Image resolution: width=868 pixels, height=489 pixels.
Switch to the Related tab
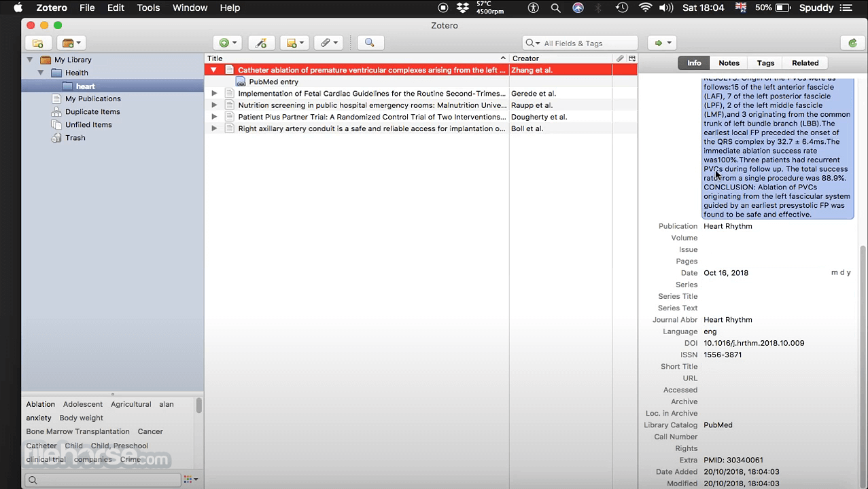tap(805, 63)
